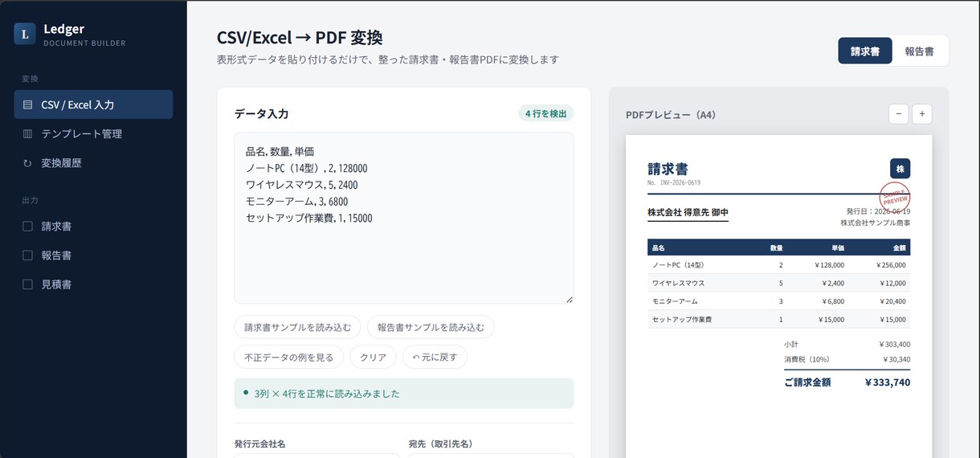Click the セットアップ作業費 row in preview table
Image resolution: width=980 pixels, height=458 pixels.
click(x=778, y=319)
